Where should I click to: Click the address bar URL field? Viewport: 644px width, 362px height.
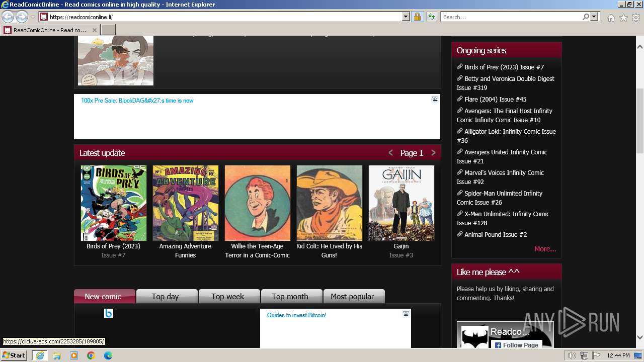(224, 17)
